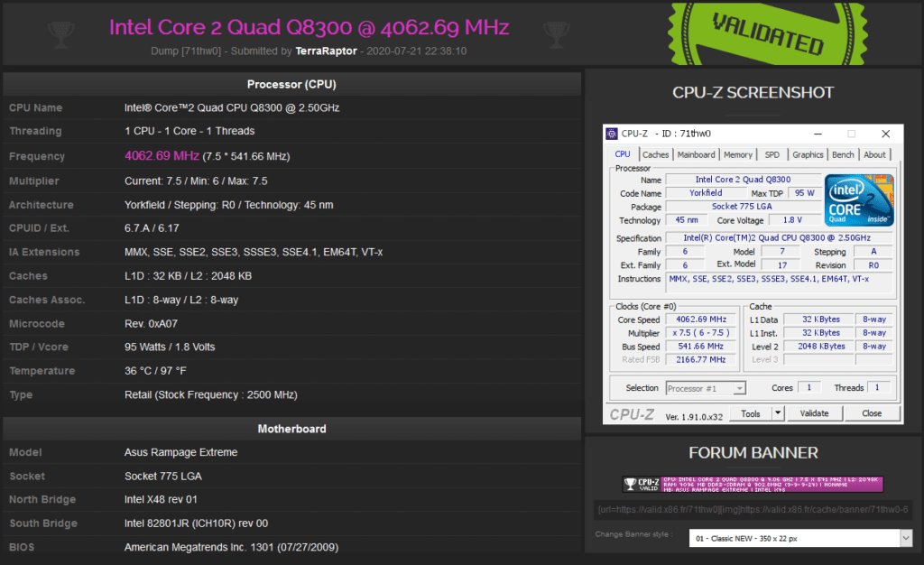Click the Bus Speed field 541.66 MHz

tap(700, 347)
